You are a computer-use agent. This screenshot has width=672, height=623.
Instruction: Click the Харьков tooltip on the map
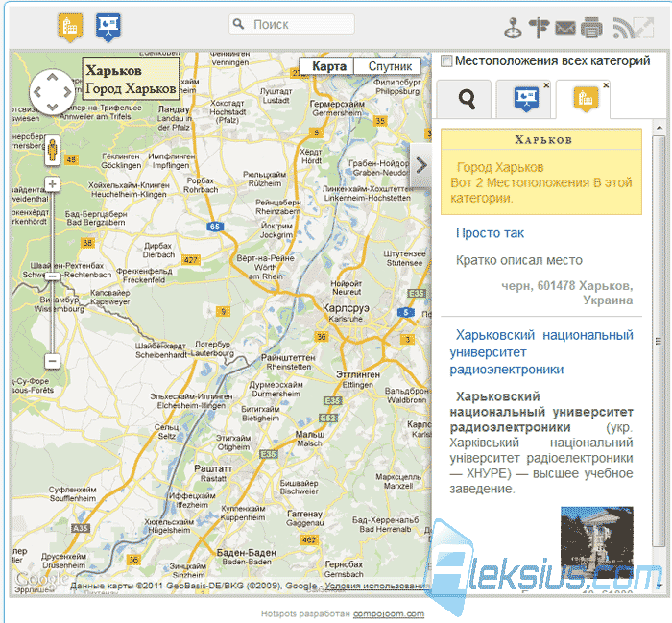(131, 79)
